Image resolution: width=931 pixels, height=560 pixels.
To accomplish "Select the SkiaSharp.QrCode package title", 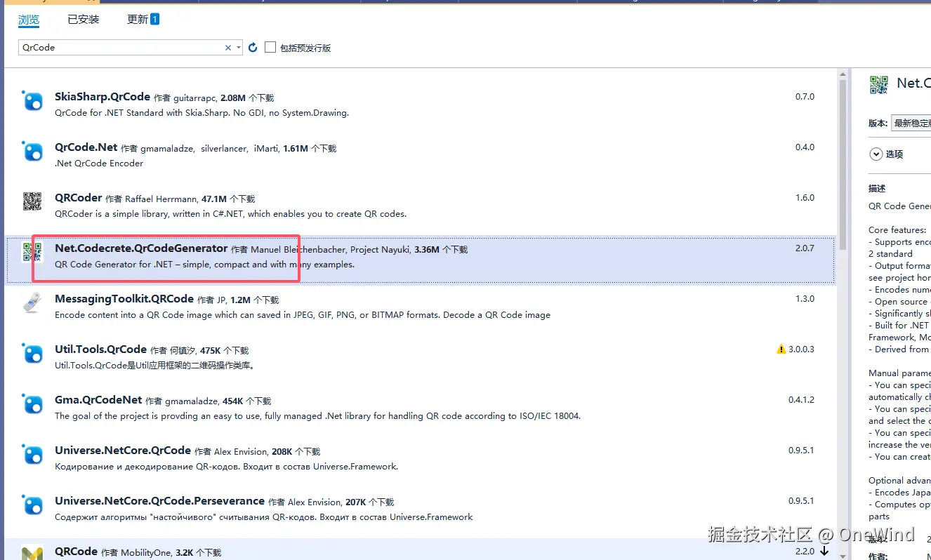I will tap(103, 97).
